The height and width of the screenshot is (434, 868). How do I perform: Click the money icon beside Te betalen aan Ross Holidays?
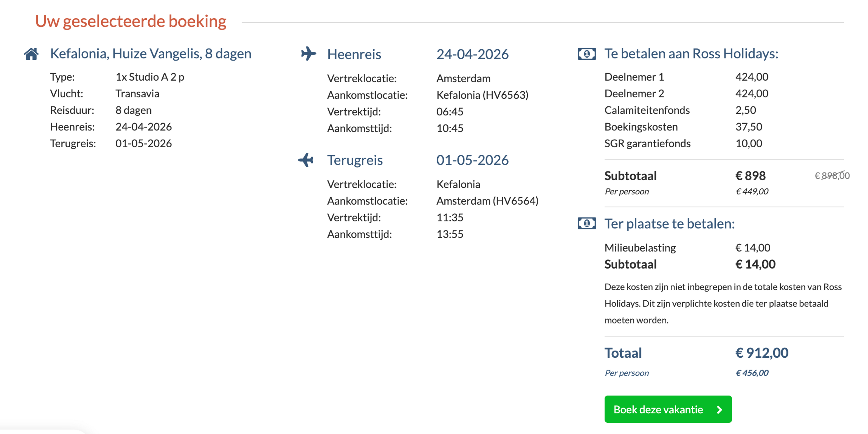(x=587, y=54)
